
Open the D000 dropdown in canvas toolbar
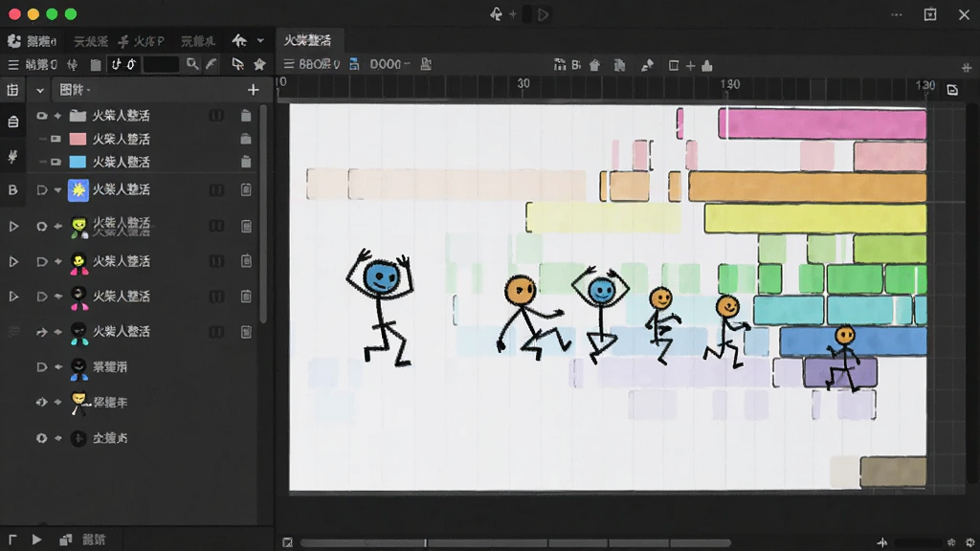click(x=390, y=64)
